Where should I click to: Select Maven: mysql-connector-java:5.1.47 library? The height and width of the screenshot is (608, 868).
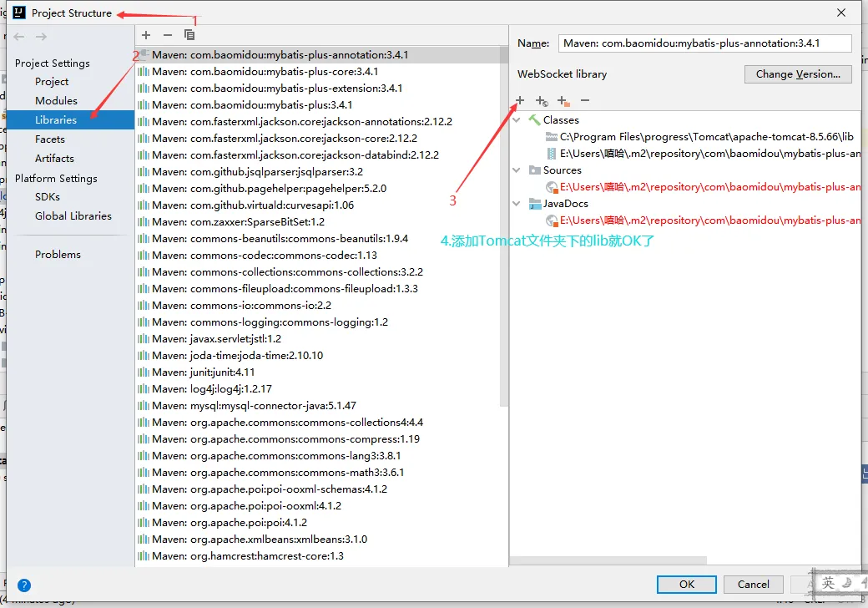click(320, 405)
